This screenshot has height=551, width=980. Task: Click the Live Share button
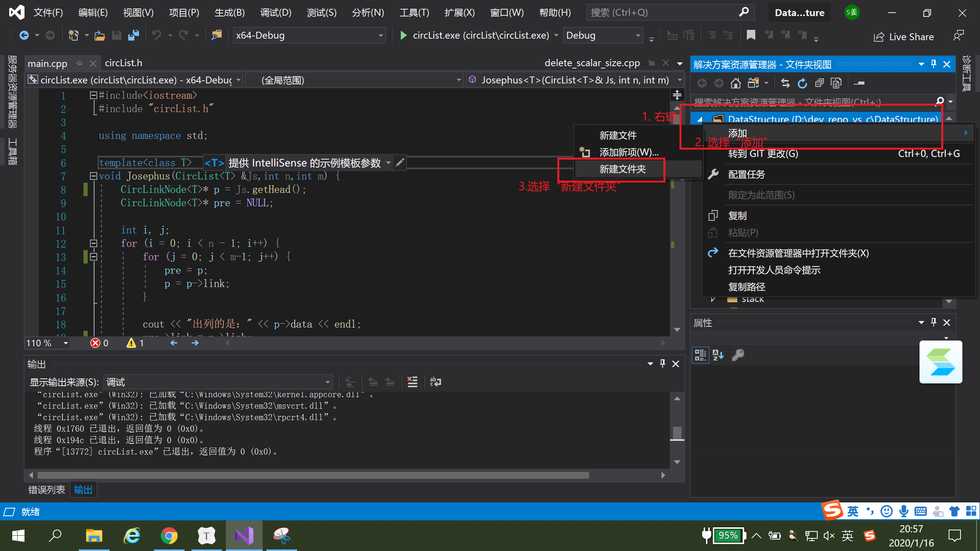904,37
